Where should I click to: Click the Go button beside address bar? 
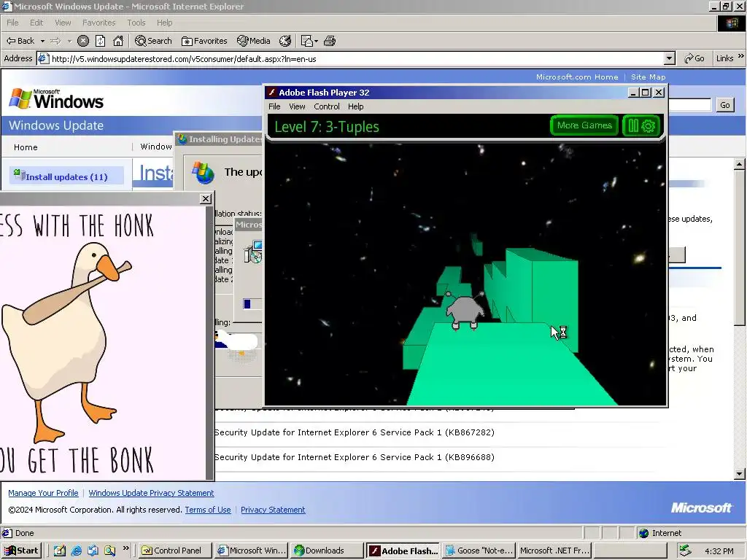click(x=694, y=58)
